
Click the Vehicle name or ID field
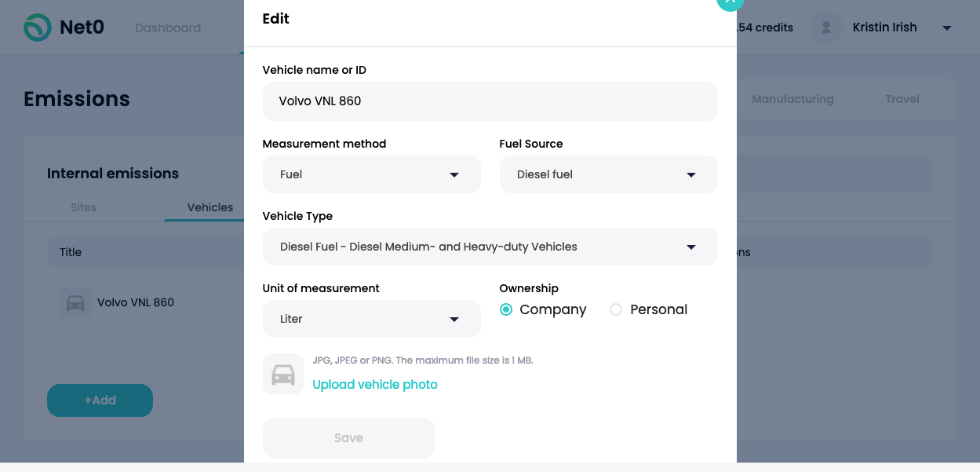pyautogui.click(x=490, y=101)
